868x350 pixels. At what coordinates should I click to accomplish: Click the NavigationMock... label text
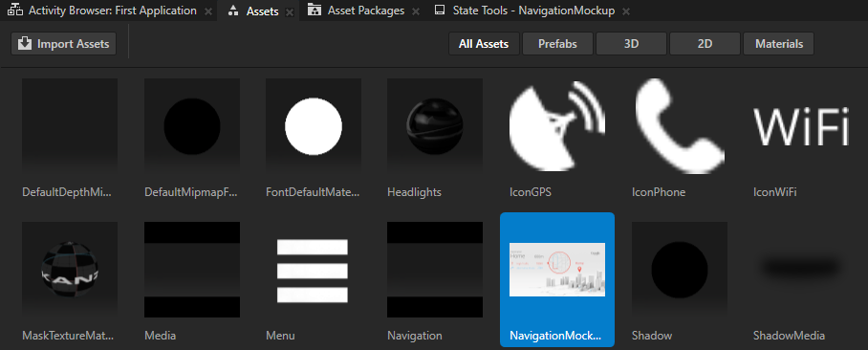[x=555, y=336]
